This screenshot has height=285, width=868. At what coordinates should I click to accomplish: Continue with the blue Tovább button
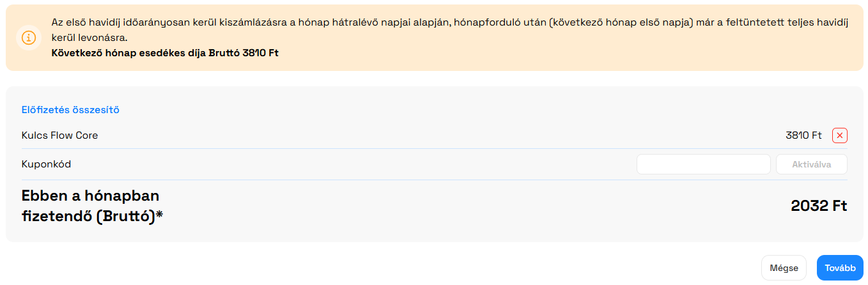pyautogui.click(x=840, y=268)
